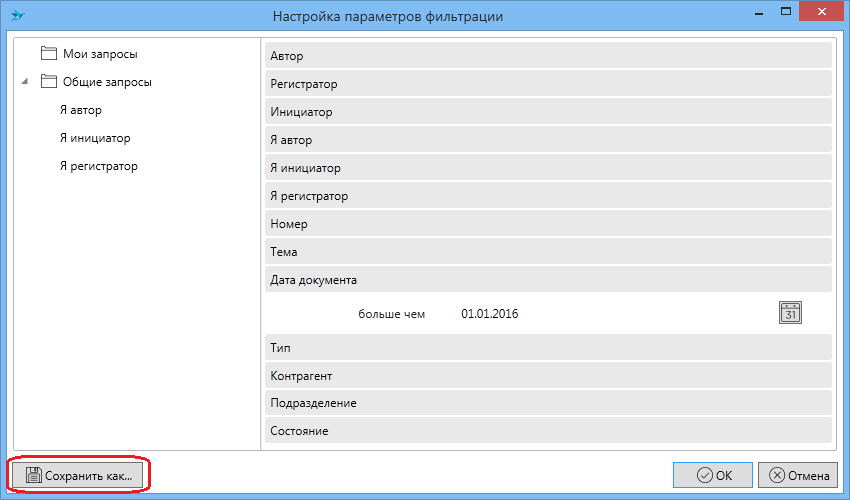Expand the "Состояние" filter section
Screen dimensions: 850x500
[x=548, y=431]
